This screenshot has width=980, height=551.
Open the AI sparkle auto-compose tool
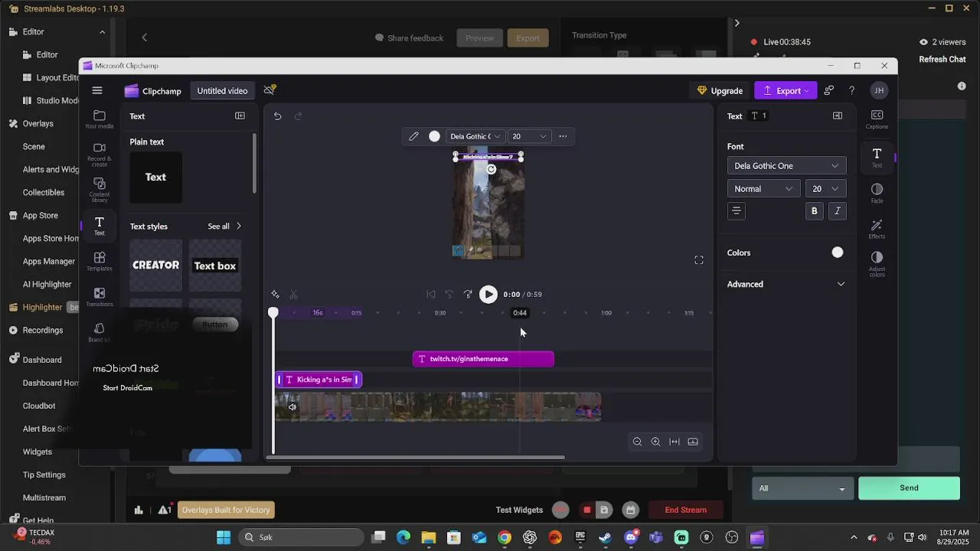click(x=275, y=295)
